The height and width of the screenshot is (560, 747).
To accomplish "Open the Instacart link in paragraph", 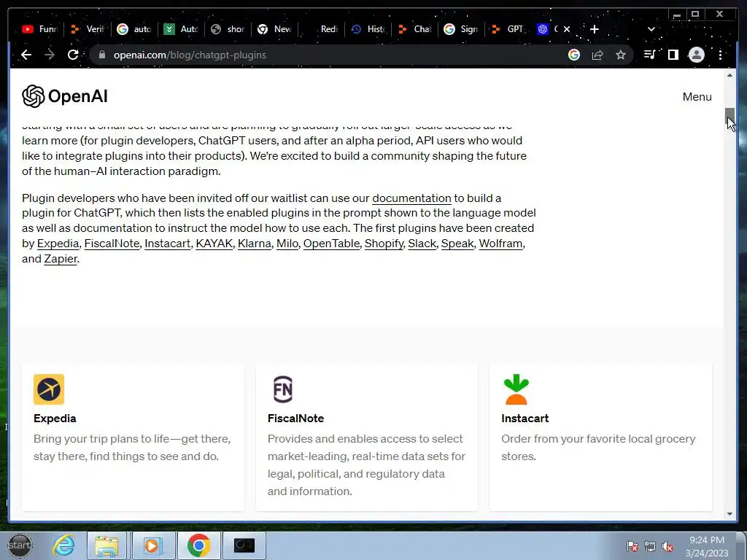I will (167, 244).
